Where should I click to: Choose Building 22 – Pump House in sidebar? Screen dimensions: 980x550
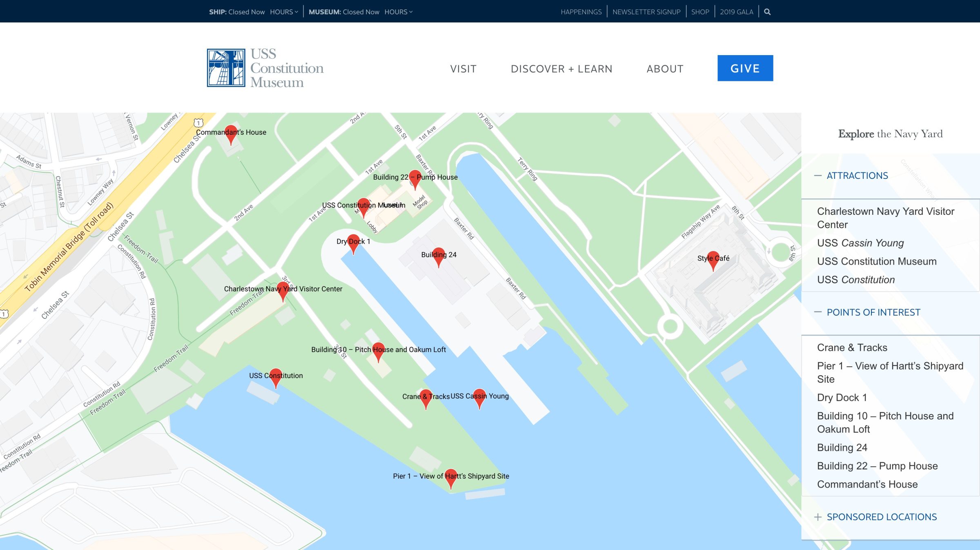pyautogui.click(x=878, y=466)
